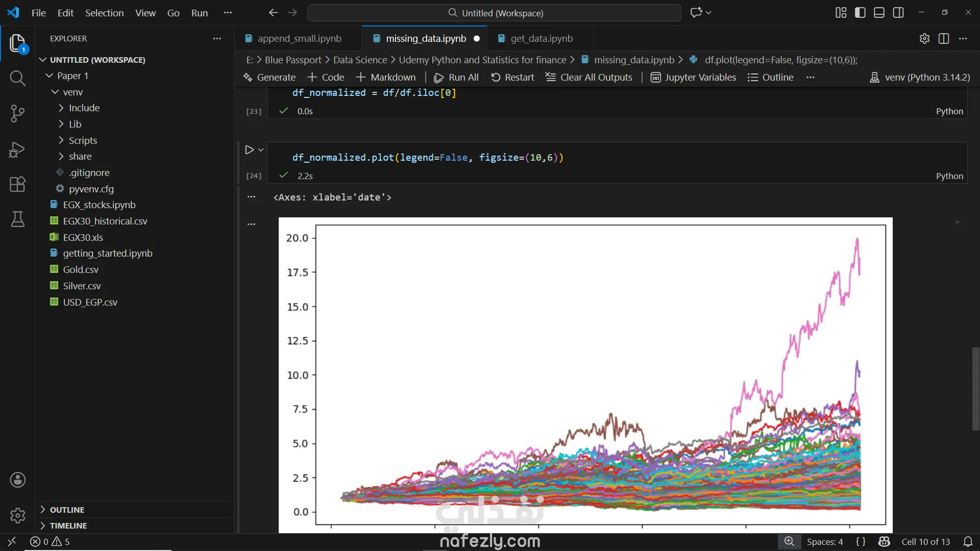This screenshot has width=980, height=551.
Task: Open the Search view in activity bar
Action: tap(17, 78)
